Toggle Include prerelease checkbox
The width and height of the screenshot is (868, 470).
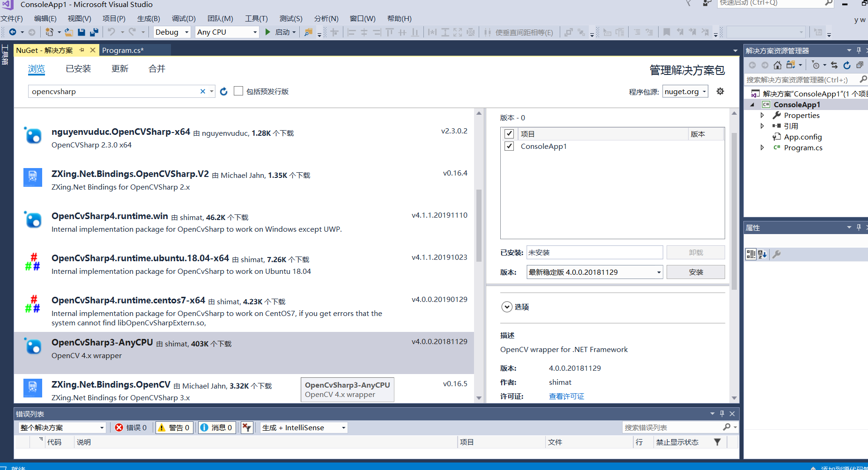[x=238, y=91]
